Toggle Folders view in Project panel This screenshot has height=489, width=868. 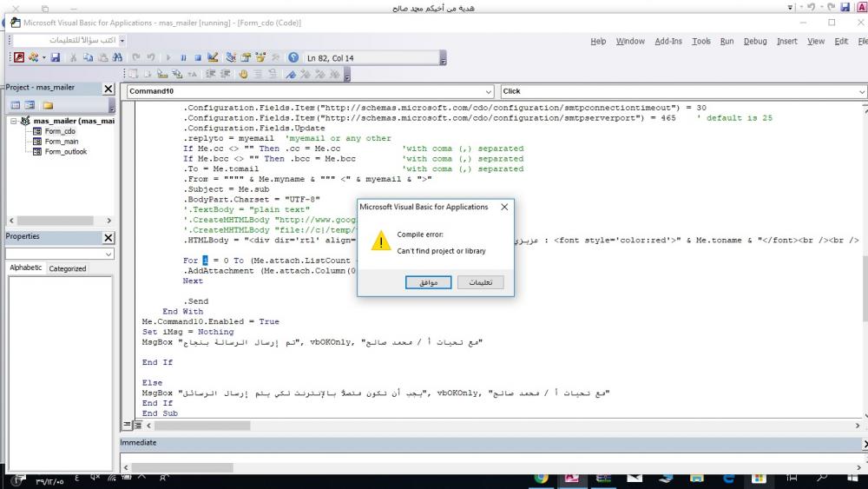pyautogui.click(x=47, y=104)
